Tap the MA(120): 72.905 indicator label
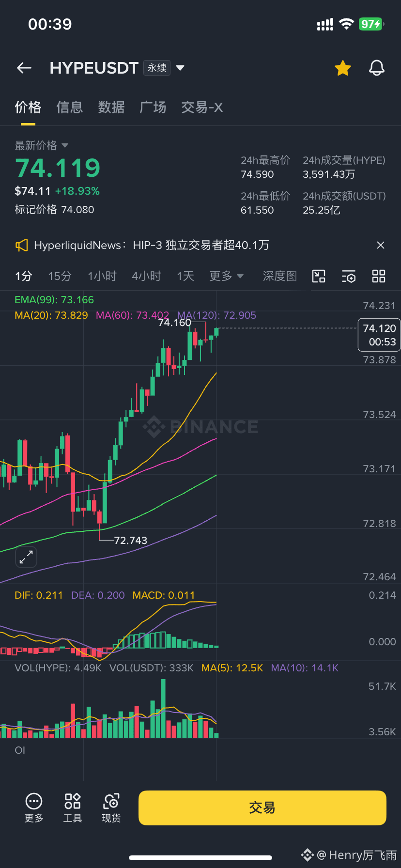Image resolution: width=401 pixels, height=868 pixels. click(x=216, y=315)
